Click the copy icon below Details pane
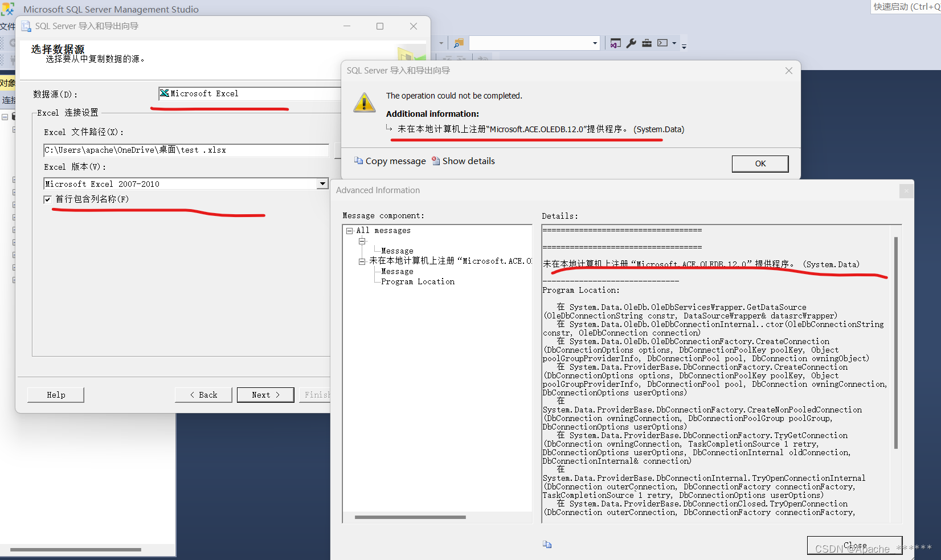The image size is (941, 560). coord(547,544)
